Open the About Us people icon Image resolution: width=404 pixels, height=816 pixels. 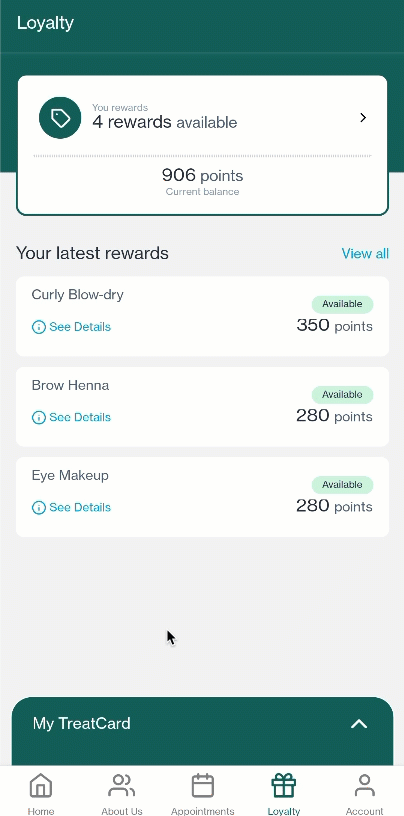point(122,786)
